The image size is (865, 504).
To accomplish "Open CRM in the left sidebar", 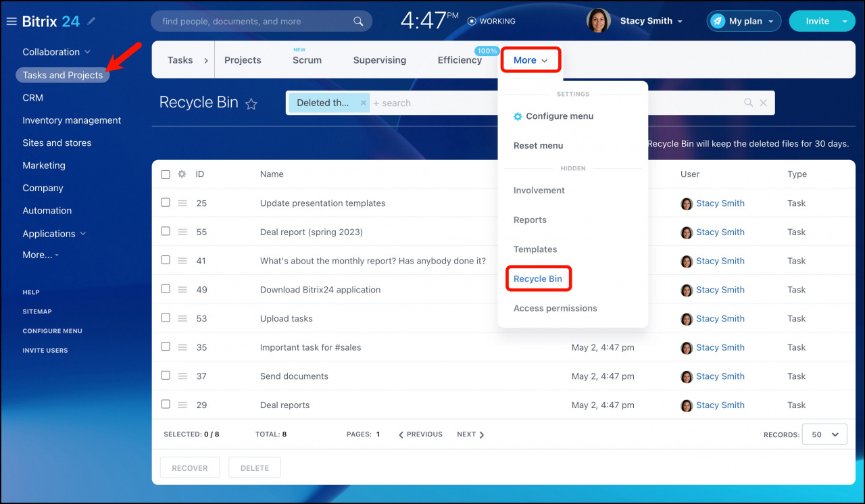I will point(32,97).
